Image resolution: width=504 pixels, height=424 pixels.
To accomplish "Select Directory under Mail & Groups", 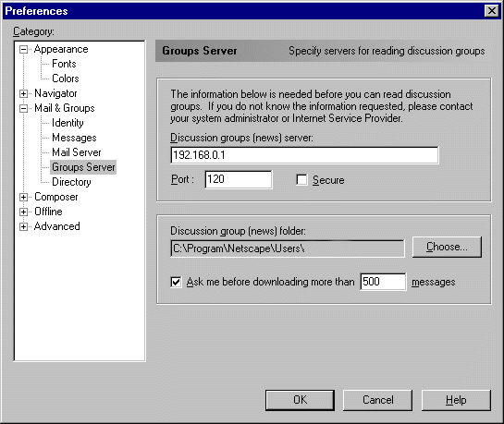I will 71,182.
